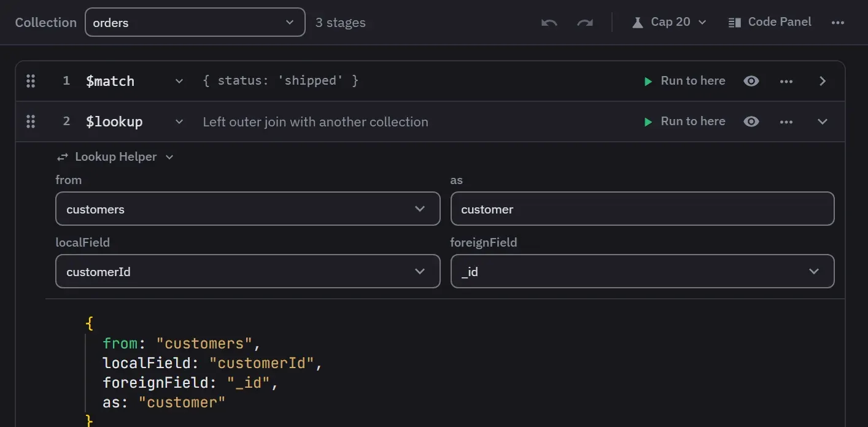Open more options for the $match stage
This screenshot has width=868, height=427.
786,81
